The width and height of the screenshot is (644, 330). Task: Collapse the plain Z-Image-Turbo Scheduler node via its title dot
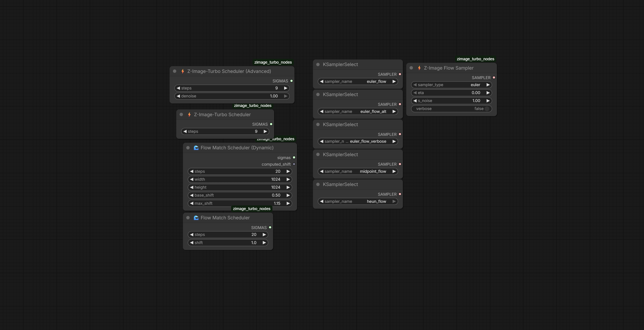182,115
